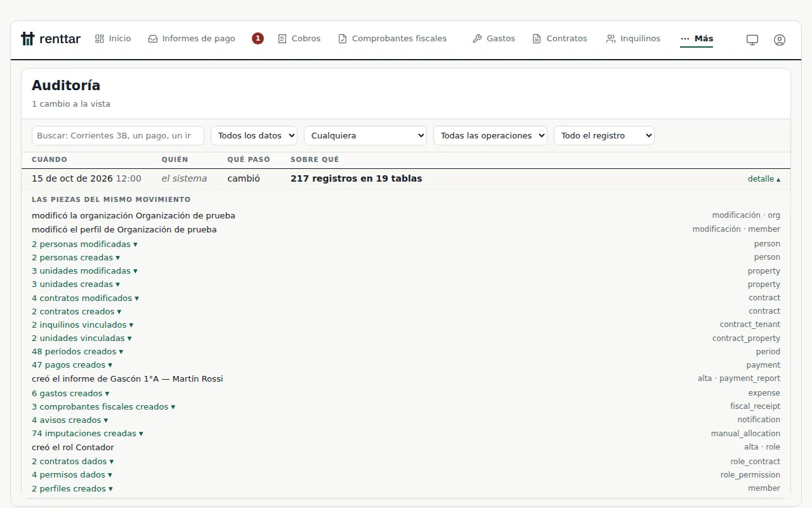Open the Inquilinos section
Image resolution: width=812 pixels, height=508 pixels.
coord(633,39)
